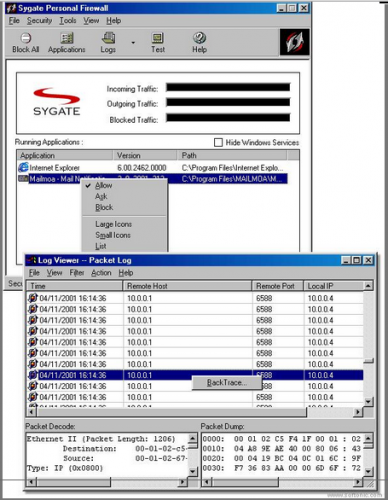Toggle Hide Windows Services checkbox
The width and height of the screenshot is (388, 500).
pos(218,142)
